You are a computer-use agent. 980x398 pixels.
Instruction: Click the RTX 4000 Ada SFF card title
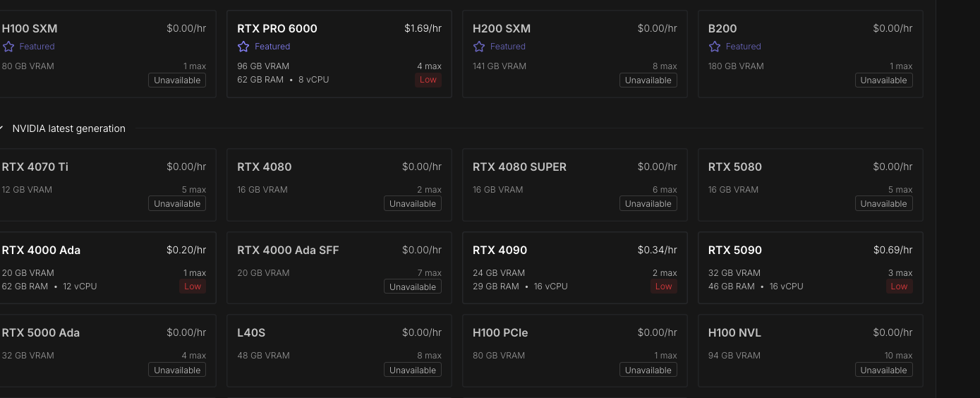[288, 251]
